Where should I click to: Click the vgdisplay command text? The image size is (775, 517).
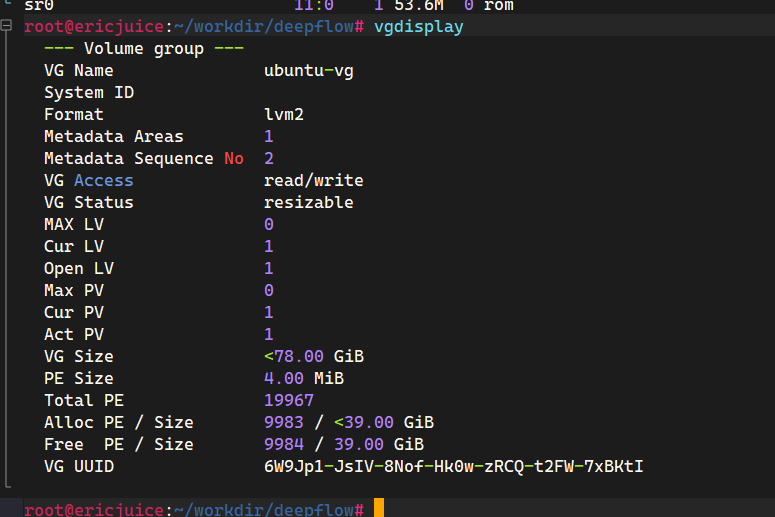coord(418,27)
